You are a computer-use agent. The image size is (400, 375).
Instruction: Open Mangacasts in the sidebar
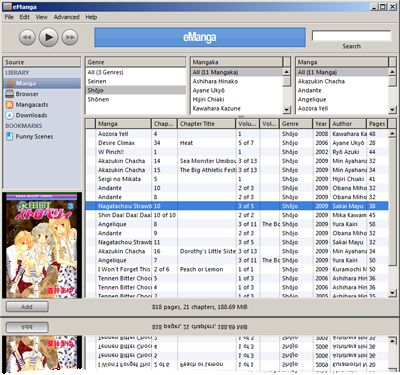coord(42,105)
